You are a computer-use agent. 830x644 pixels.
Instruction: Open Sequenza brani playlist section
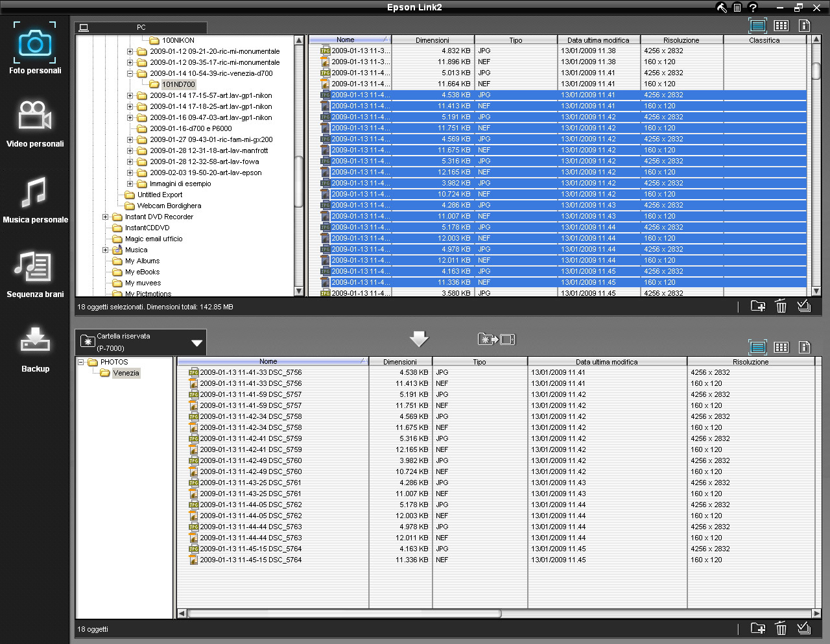35,274
